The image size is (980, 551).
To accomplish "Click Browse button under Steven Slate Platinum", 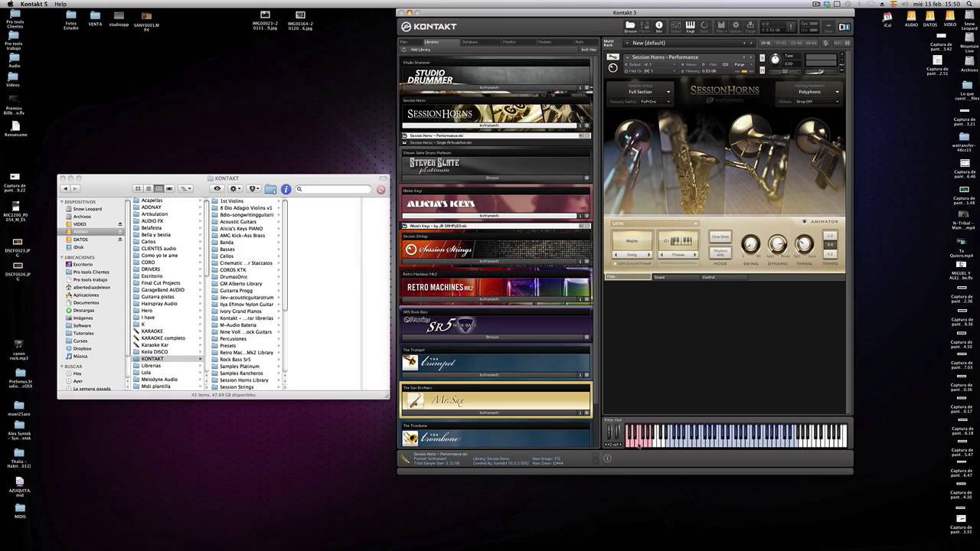I will point(492,178).
